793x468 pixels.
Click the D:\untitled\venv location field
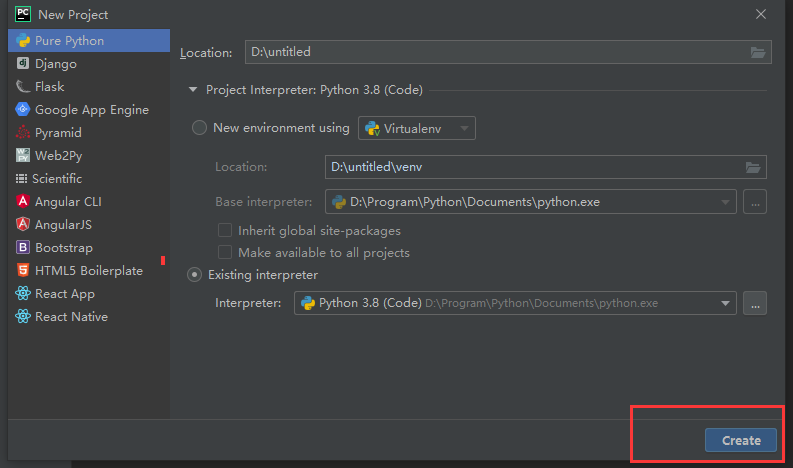click(x=546, y=167)
